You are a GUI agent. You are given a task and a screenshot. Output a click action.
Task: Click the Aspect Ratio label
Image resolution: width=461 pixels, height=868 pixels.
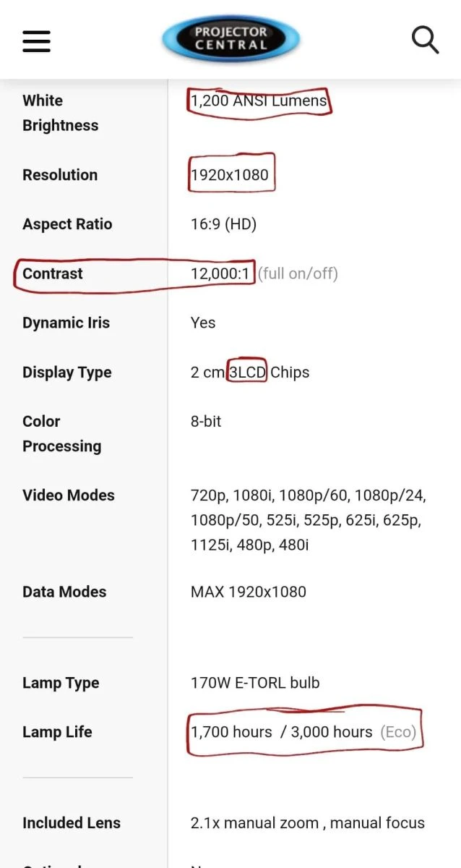click(x=67, y=224)
